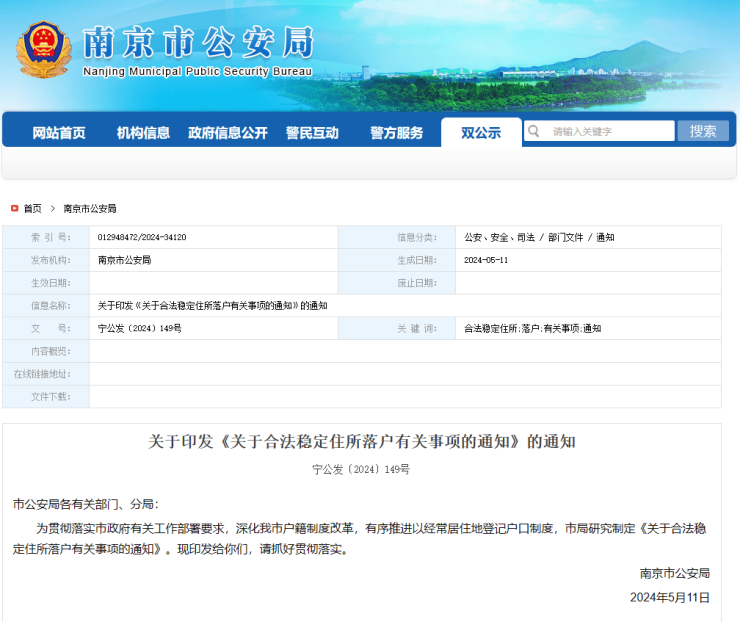Go to the 机构信息 menu item
Screen dimensions: 740x622
[143, 132]
